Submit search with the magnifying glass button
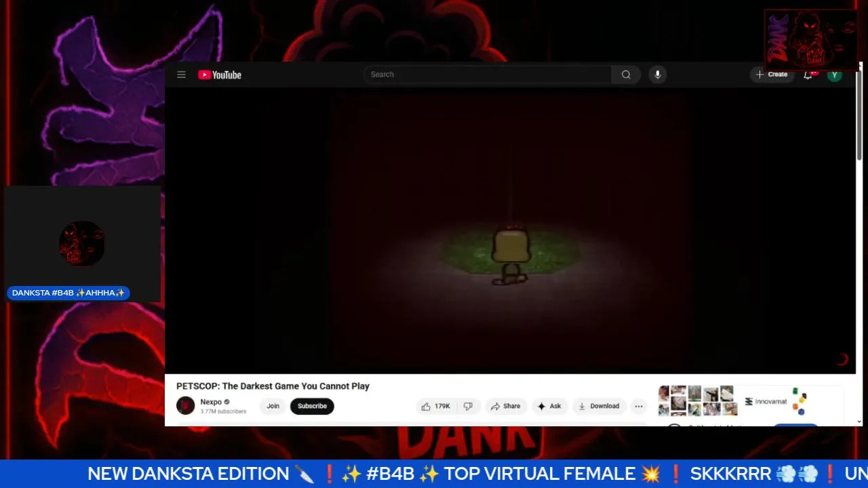This screenshot has height=488, width=868. click(626, 75)
